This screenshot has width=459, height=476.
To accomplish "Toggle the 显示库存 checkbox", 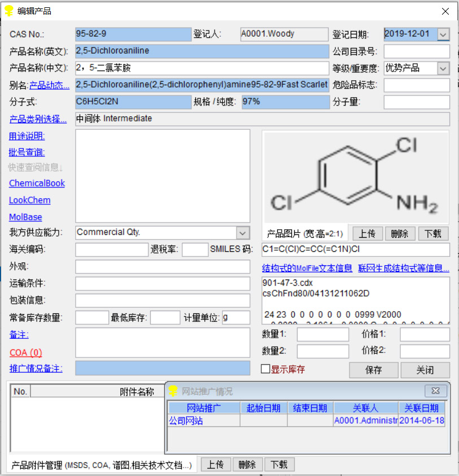I will tap(265, 369).
